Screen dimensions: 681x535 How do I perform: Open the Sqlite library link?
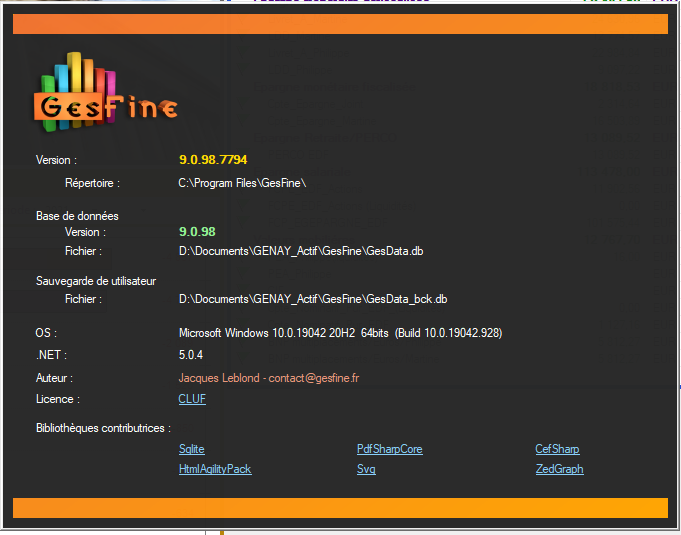191,449
